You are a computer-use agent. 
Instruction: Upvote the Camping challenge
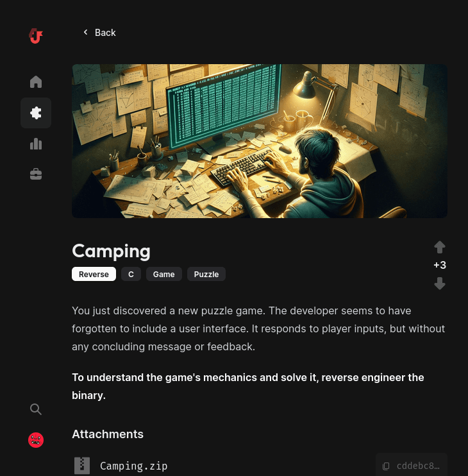tap(440, 247)
